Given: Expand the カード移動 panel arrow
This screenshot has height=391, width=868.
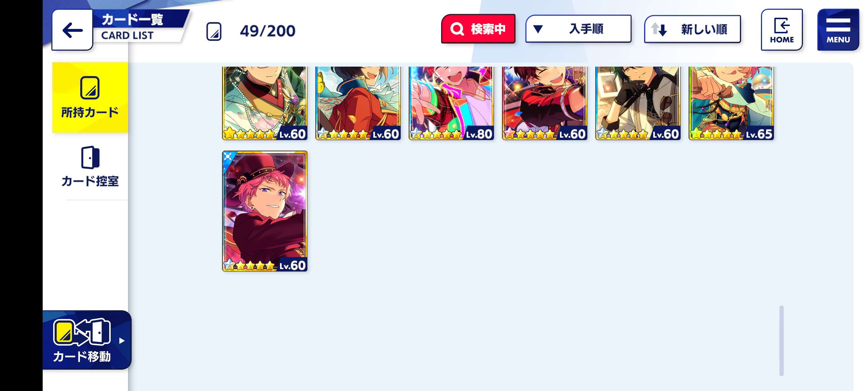Looking at the screenshot, I should [x=122, y=341].
